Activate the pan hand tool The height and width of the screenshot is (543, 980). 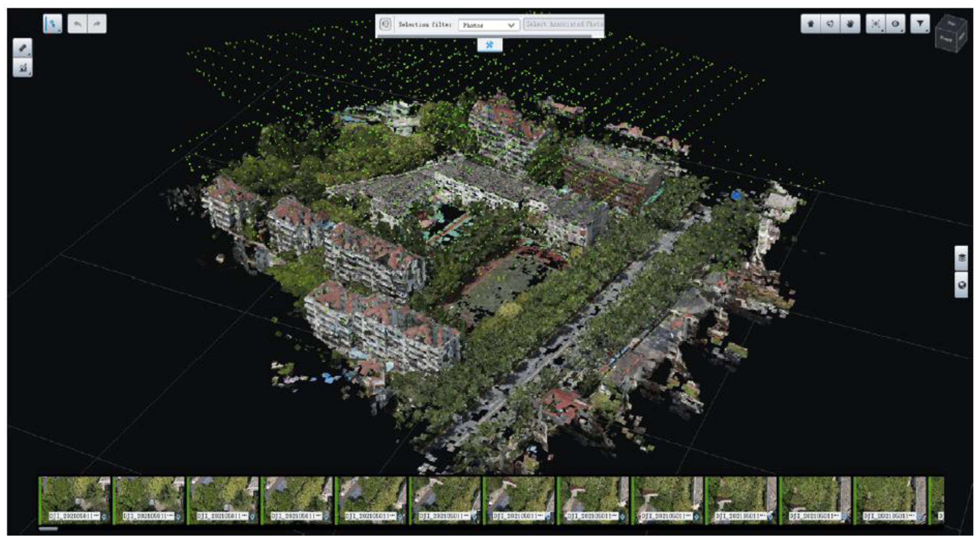click(x=850, y=24)
